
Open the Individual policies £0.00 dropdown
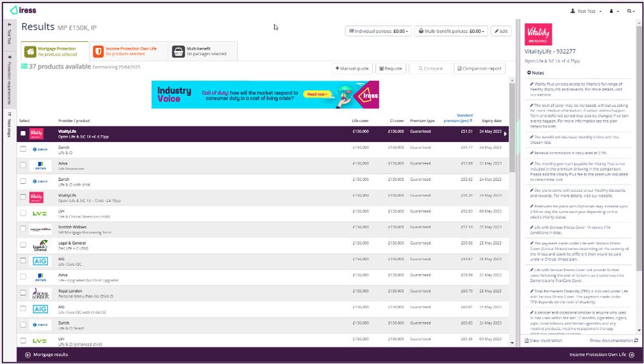378,31
